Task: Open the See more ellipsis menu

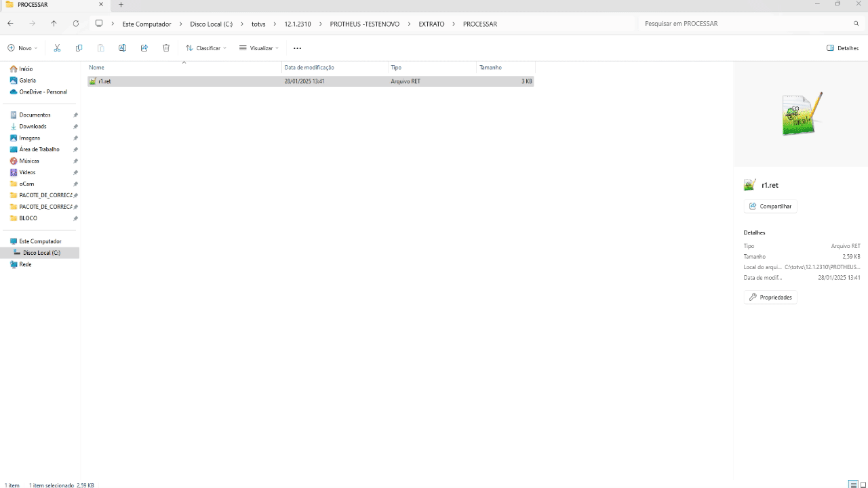Action: click(x=297, y=48)
